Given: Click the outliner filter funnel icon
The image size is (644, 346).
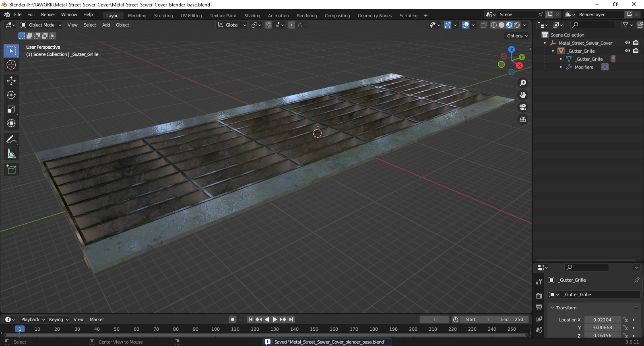Looking at the screenshot, I should pos(625,25).
